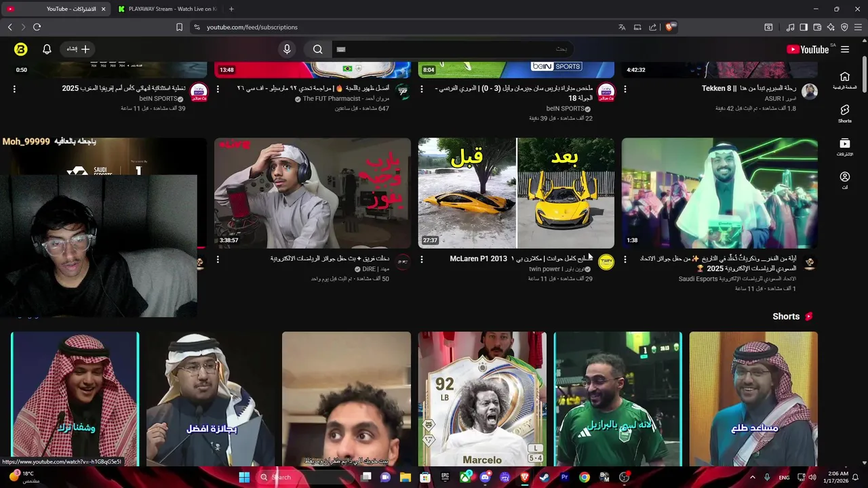Toggle the Brave sidebar panel icon
Viewport: 868px width, 488px height.
coord(804,27)
